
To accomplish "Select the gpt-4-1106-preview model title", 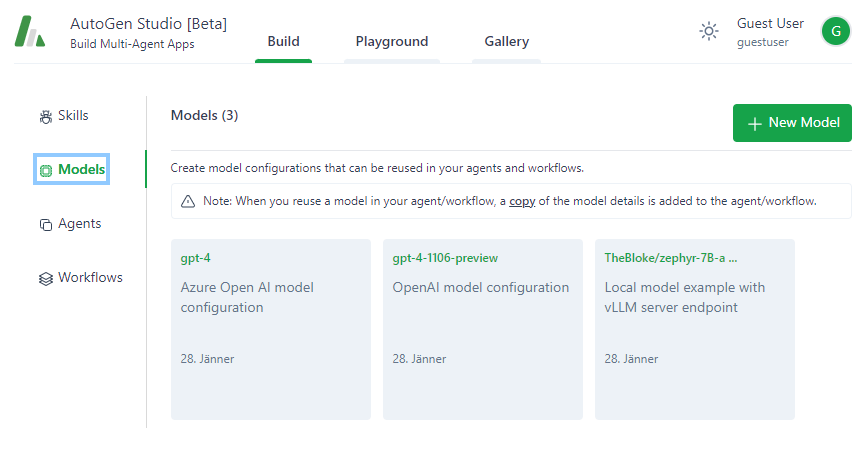I will pyautogui.click(x=445, y=258).
